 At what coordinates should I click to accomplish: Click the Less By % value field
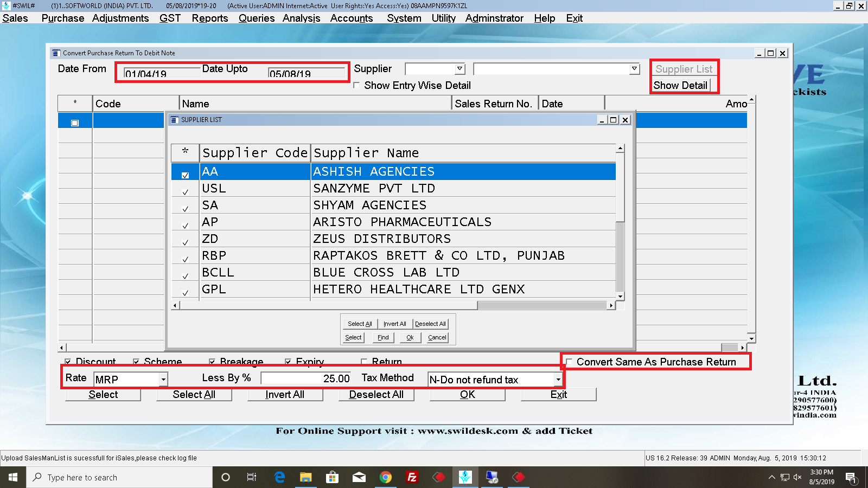(306, 378)
